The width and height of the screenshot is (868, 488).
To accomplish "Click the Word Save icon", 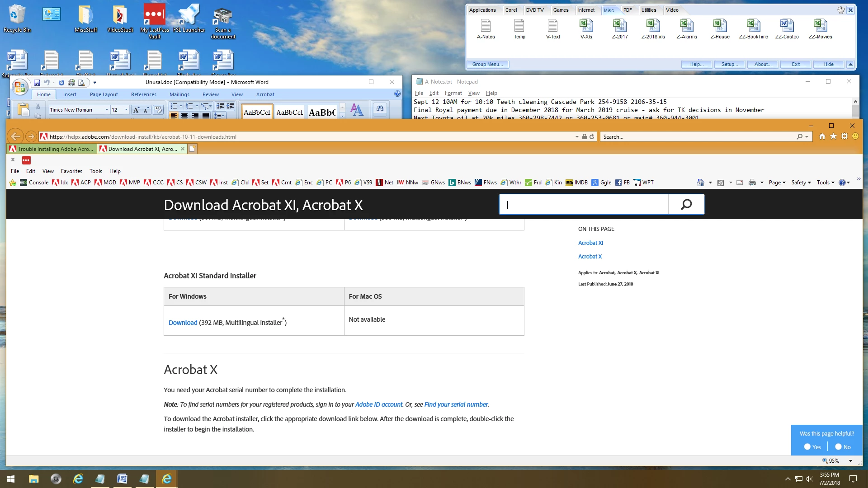I will [x=37, y=82].
